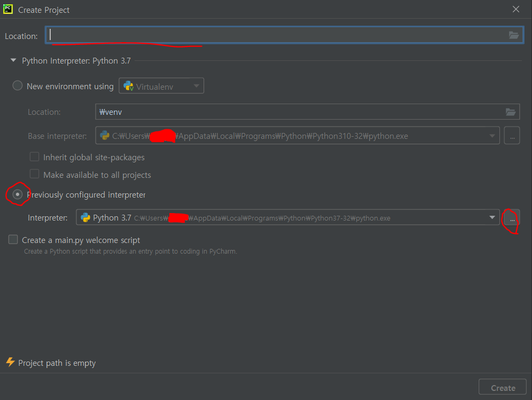Click the PyCharm logo icon in title bar
This screenshot has height=400, width=532.
(8, 9)
